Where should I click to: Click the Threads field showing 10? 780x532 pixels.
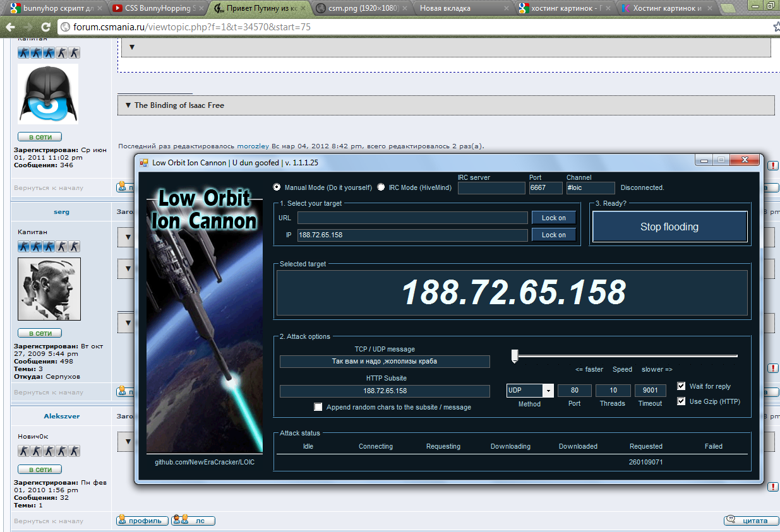(613, 391)
